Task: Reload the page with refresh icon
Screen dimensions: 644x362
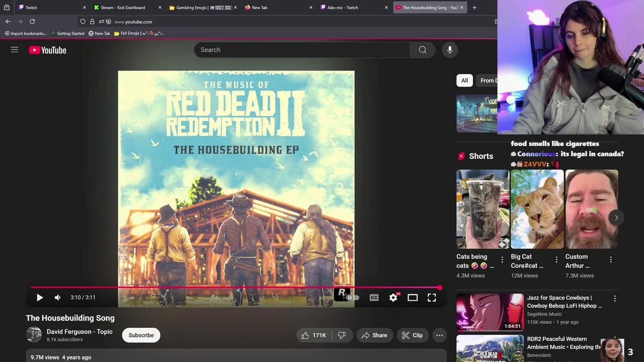Action: pyautogui.click(x=32, y=22)
